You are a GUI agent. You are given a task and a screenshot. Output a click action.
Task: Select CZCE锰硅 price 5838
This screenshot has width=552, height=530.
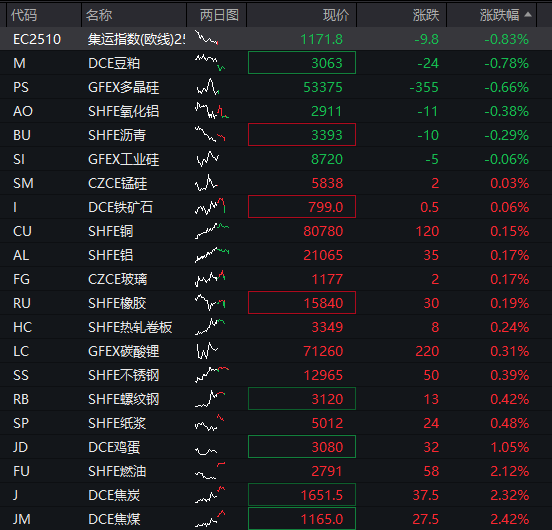click(327, 183)
